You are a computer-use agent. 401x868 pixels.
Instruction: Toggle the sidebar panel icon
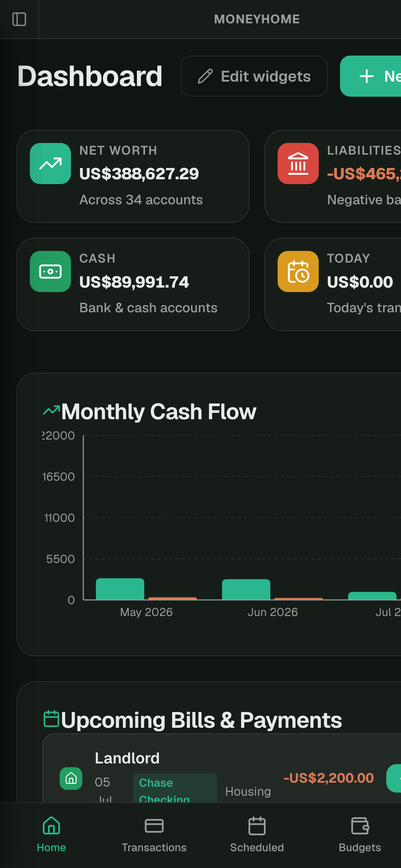coord(19,19)
